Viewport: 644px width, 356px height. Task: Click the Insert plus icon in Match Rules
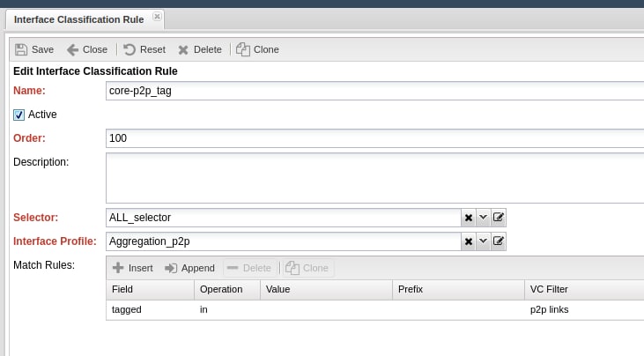(118, 268)
